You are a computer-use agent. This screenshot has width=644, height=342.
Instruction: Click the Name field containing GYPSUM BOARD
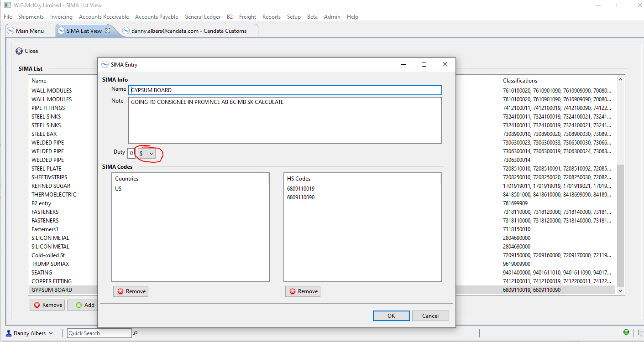tap(285, 90)
